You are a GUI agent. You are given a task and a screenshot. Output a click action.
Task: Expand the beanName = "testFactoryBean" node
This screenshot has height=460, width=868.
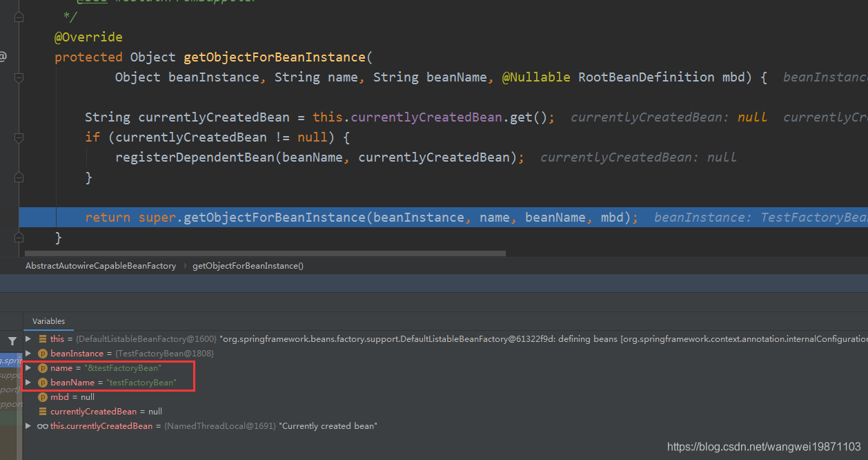(x=28, y=383)
